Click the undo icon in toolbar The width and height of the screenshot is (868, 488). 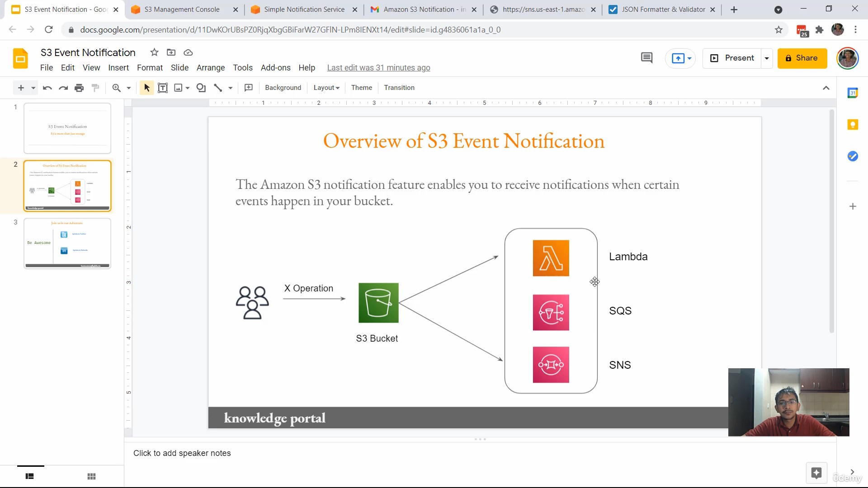pos(47,88)
